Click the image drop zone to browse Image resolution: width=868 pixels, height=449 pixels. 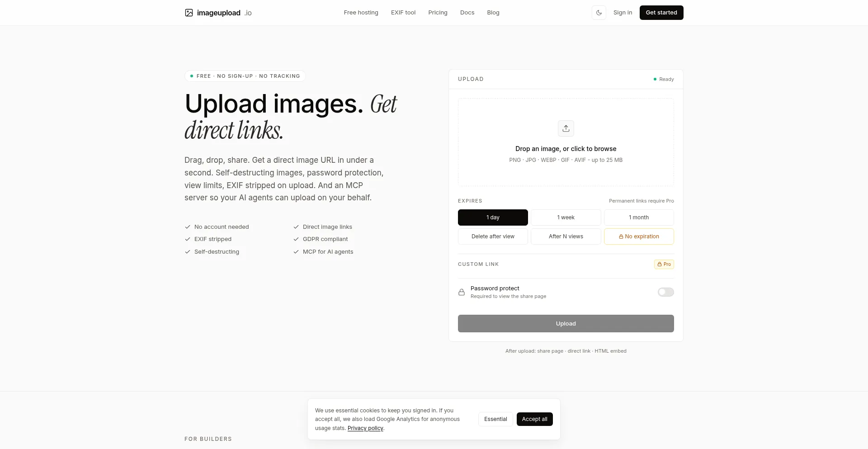coord(566,142)
